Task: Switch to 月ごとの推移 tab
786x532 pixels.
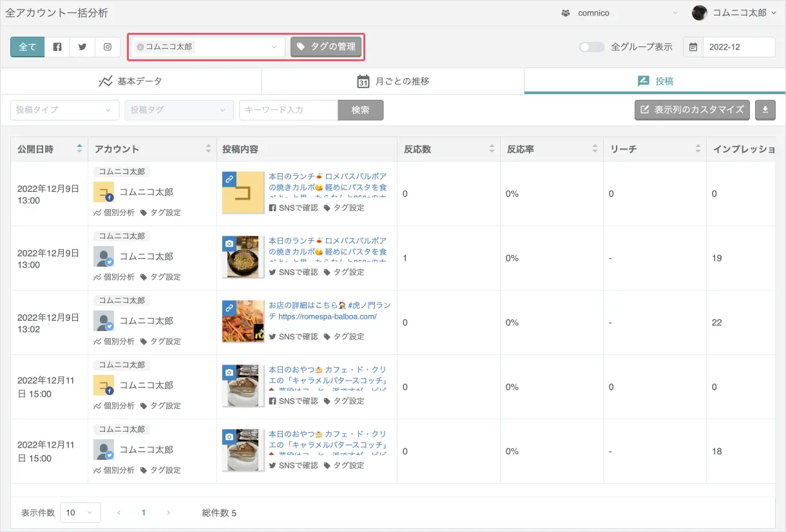Action: (393, 82)
